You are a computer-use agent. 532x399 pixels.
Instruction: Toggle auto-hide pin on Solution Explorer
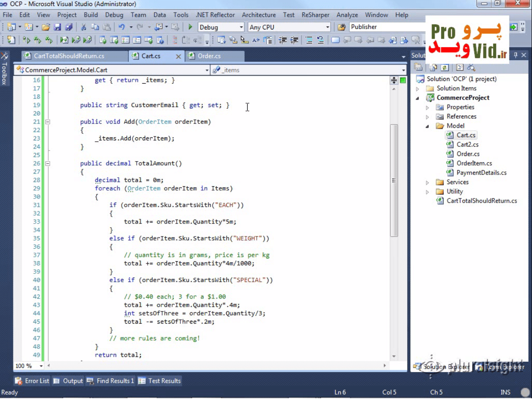pos(516,55)
